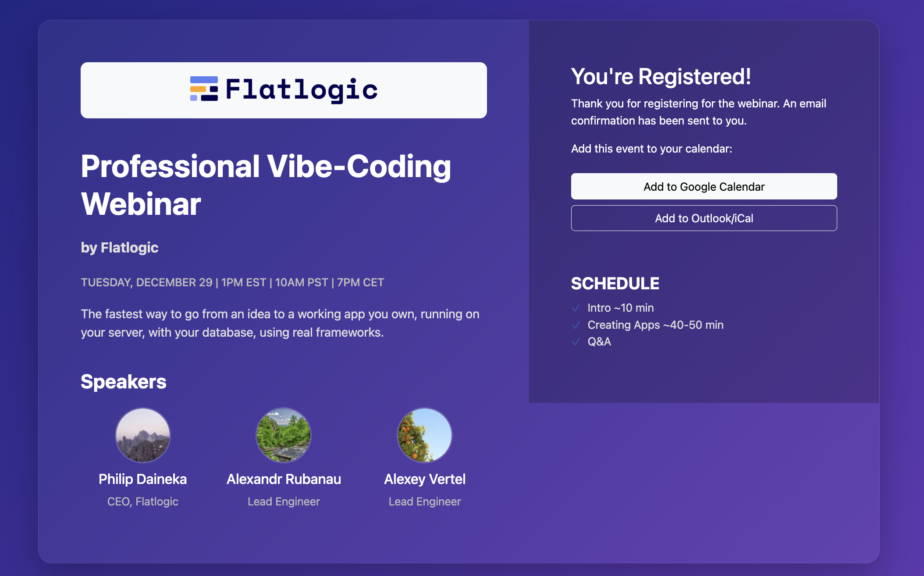Click the Flatlogic logo icon

point(204,89)
